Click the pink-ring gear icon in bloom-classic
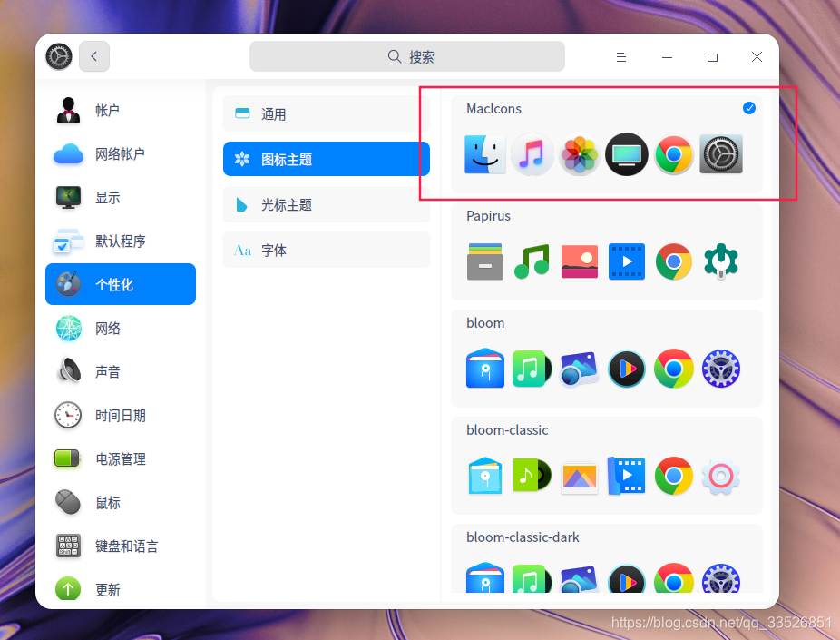This screenshot has width=840, height=640. pos(721,476)
